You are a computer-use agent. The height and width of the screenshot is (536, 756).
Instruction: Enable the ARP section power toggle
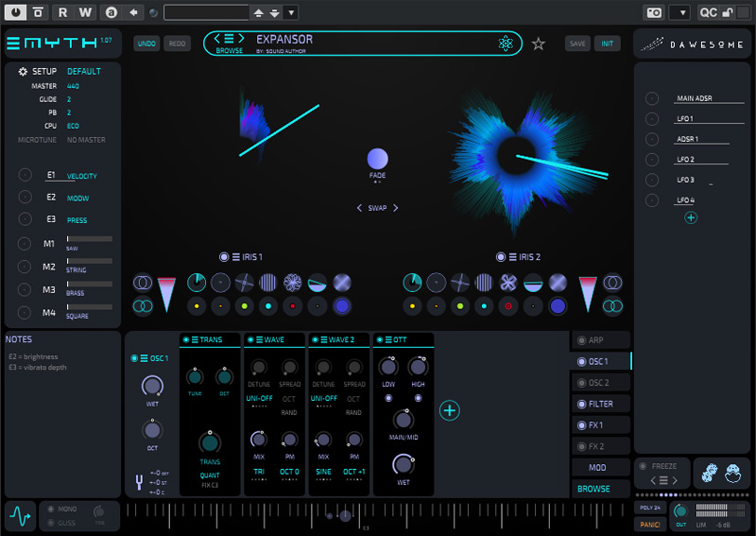click(x=582, y=340)
